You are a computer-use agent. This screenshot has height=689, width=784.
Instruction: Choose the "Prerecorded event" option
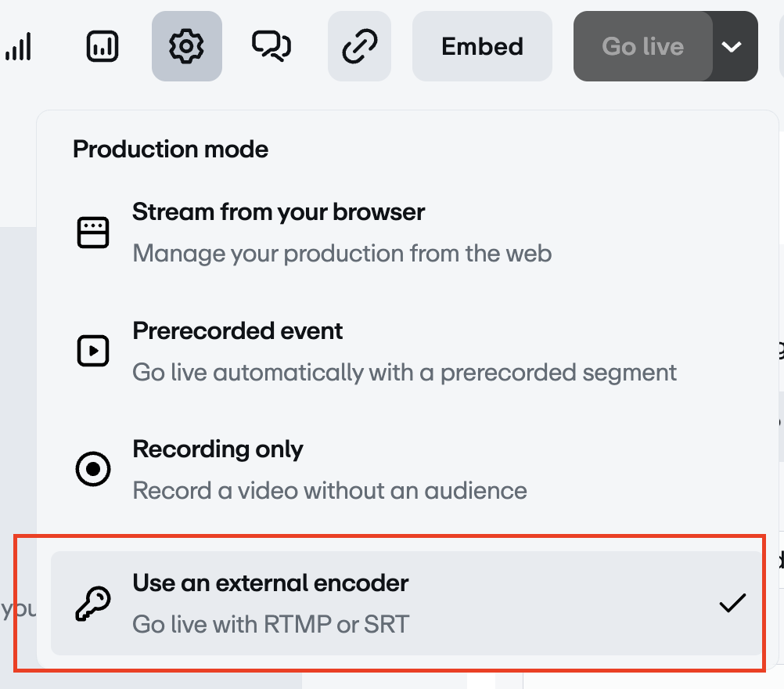point(238,331)
